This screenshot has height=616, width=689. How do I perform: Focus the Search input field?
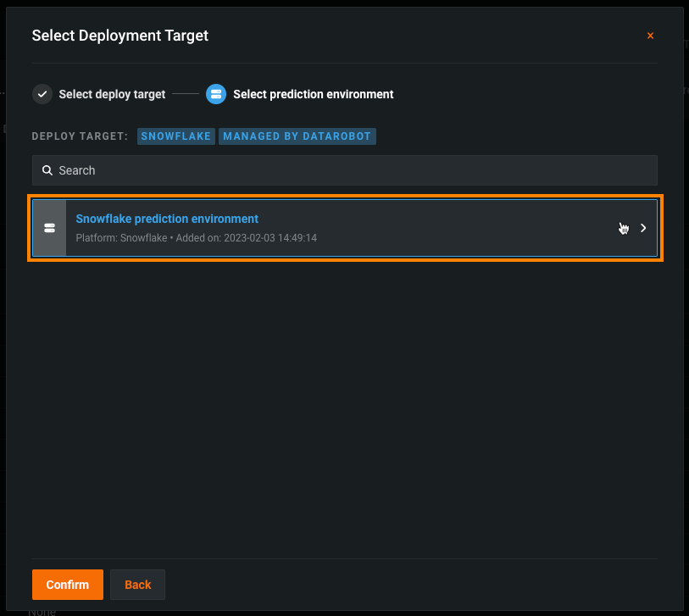click(x=356, y=170)
